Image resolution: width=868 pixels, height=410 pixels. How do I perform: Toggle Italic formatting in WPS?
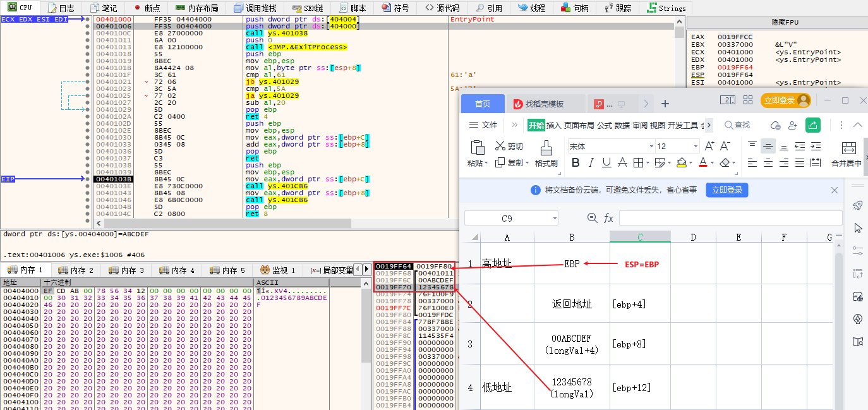coord(591,163)
